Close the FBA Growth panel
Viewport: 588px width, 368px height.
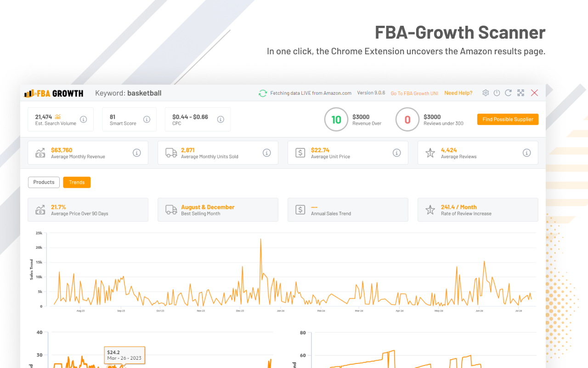[x=534, y=93]
